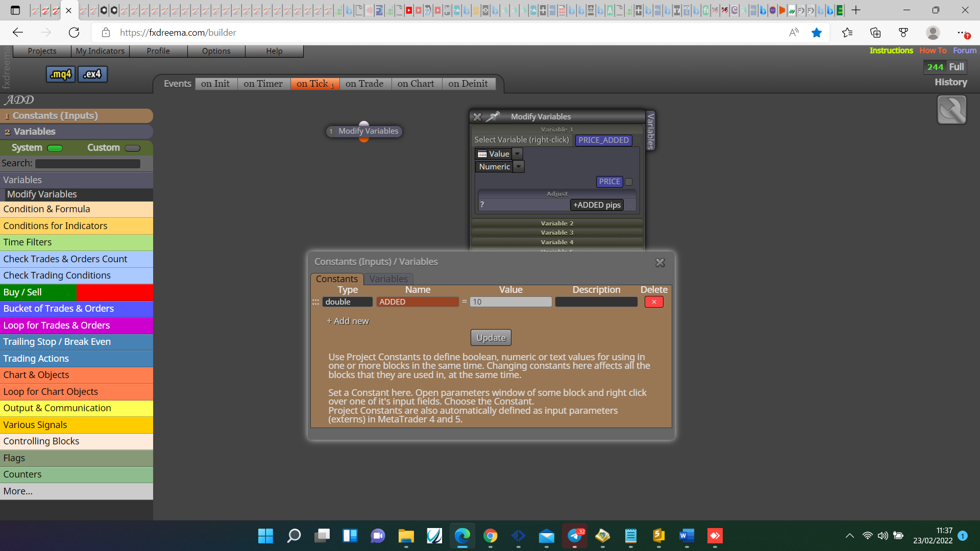Click the Update button
The image size is (980, 551).
[491, 338]
